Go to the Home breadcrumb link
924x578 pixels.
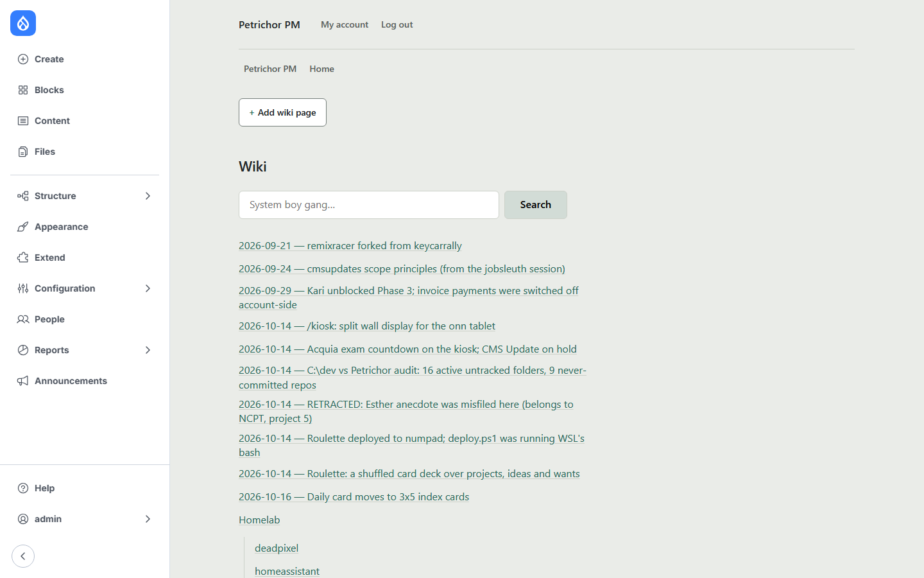[321, 69]
